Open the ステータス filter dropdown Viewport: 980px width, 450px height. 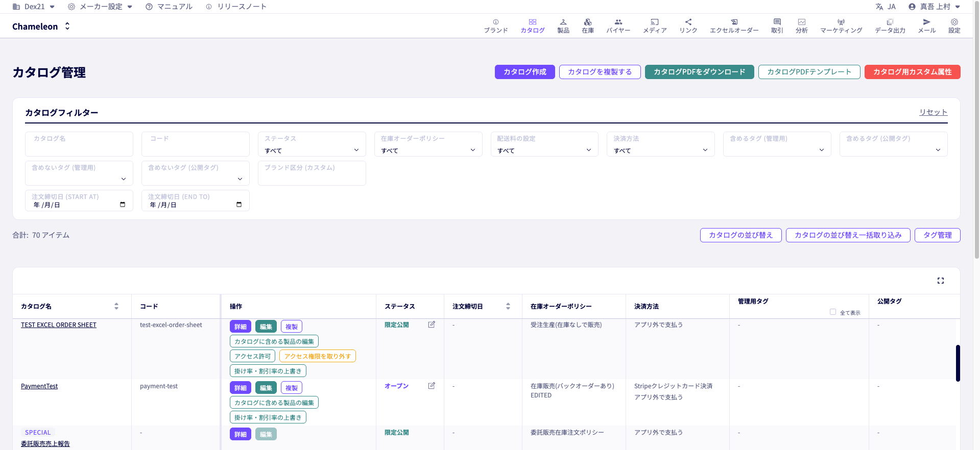click(x=312, y=144)
